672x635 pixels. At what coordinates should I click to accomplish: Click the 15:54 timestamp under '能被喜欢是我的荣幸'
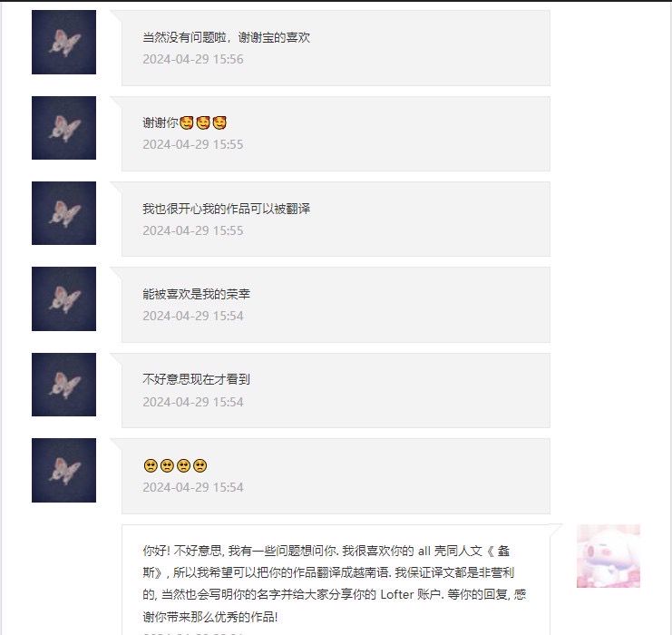(193, 316)
